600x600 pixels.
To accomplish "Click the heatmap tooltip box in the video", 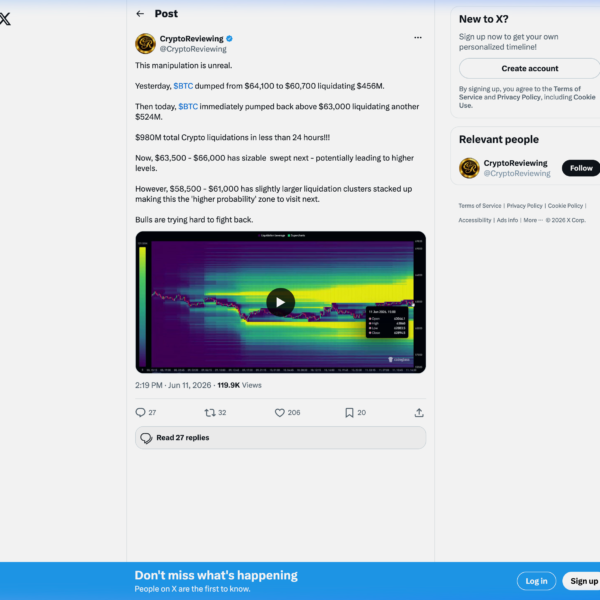I will click(x=387, y=322).
